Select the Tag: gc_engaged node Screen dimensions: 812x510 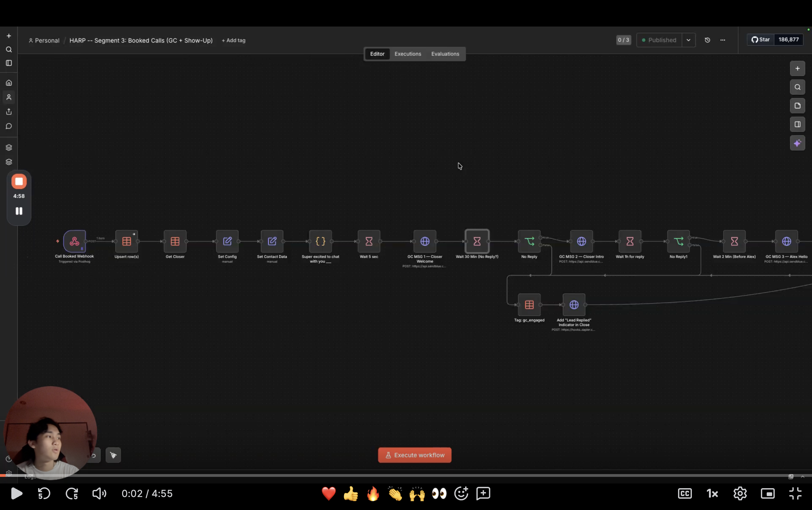(x=529, y=304)
